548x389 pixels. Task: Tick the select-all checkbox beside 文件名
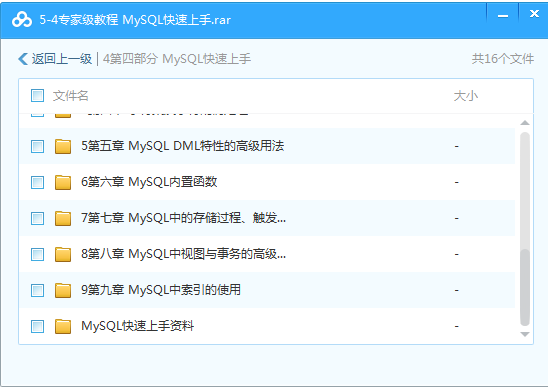click(37, 95)
